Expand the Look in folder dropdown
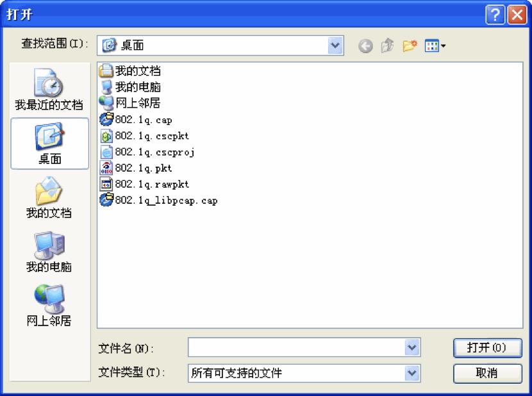This screenshot has height=396, width=532. 335,45
